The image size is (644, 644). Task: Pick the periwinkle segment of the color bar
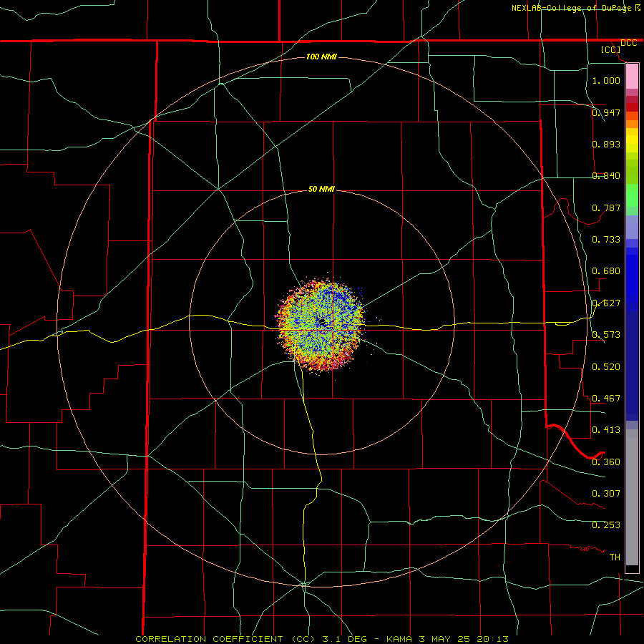[x=632, y=228]
